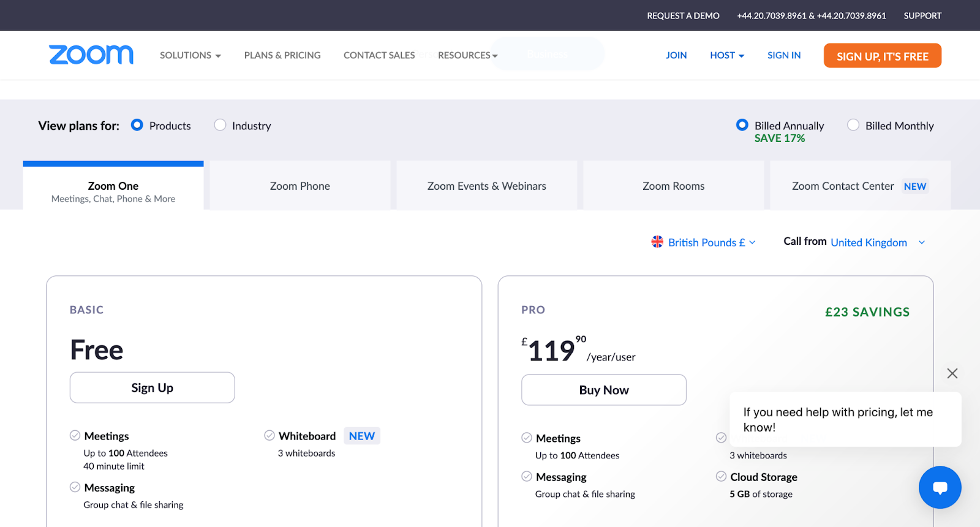Viewport: 980px width, 527px height.
Task: Click the British flag currency icon
Action: click(657, 242)
